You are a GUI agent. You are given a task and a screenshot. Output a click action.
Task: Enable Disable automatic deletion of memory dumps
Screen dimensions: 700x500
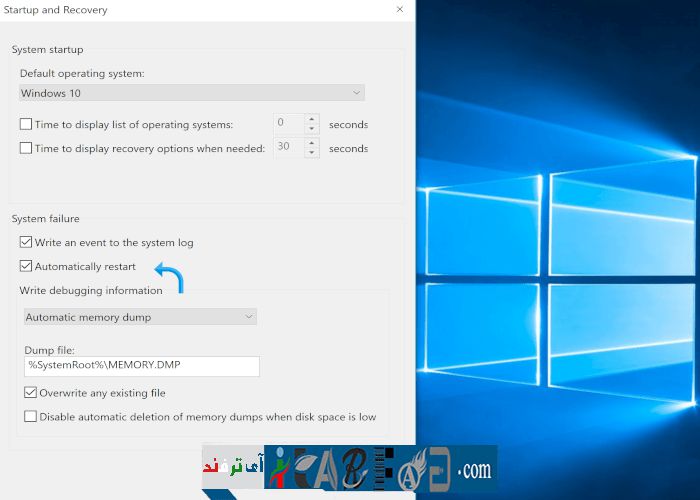(30, 416)
